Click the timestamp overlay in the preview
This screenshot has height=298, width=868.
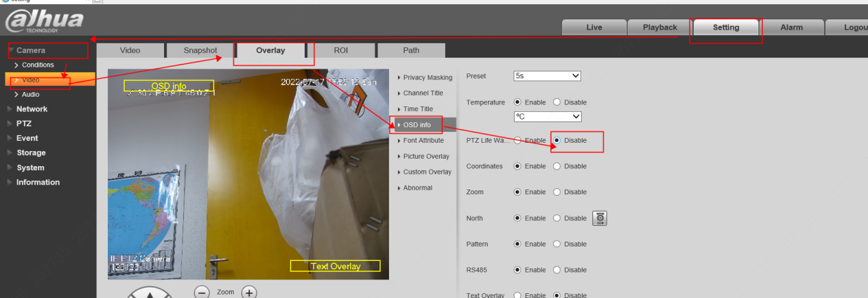coord(329,82)
